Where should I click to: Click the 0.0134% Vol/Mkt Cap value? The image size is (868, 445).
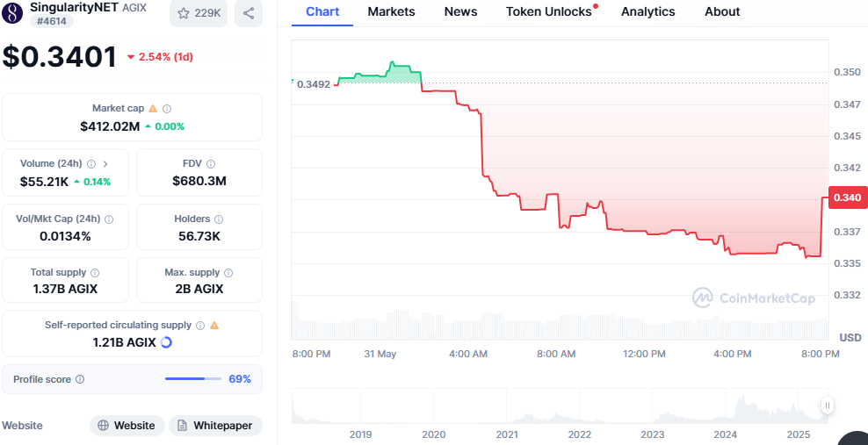pyautogui.click(x=65, y=237)
